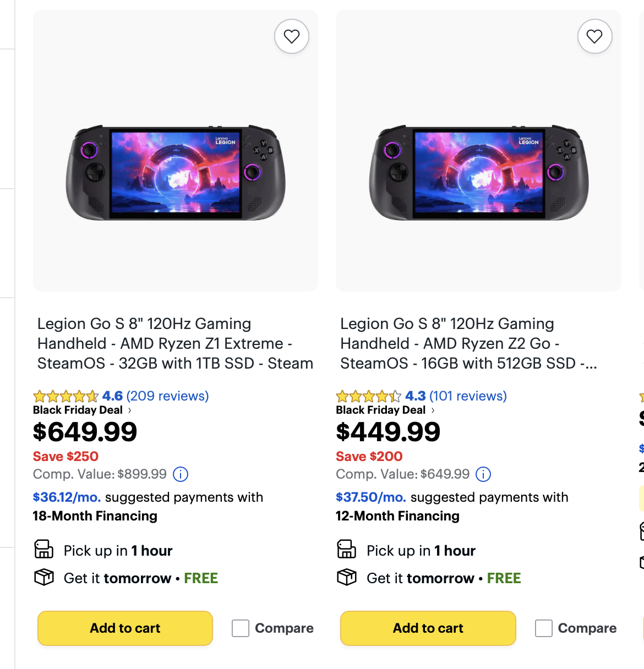This screenshot has height=669, width=644.
Task: Click info icon next to $649.99 comp value
Action: tap(483, 474)
